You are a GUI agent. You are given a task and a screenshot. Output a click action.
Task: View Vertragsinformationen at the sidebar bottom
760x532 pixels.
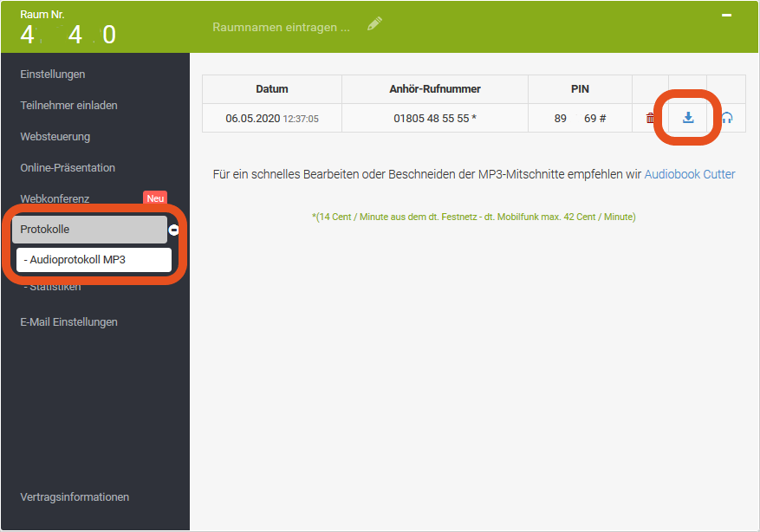pyautogui.click(x=75, y=497)
